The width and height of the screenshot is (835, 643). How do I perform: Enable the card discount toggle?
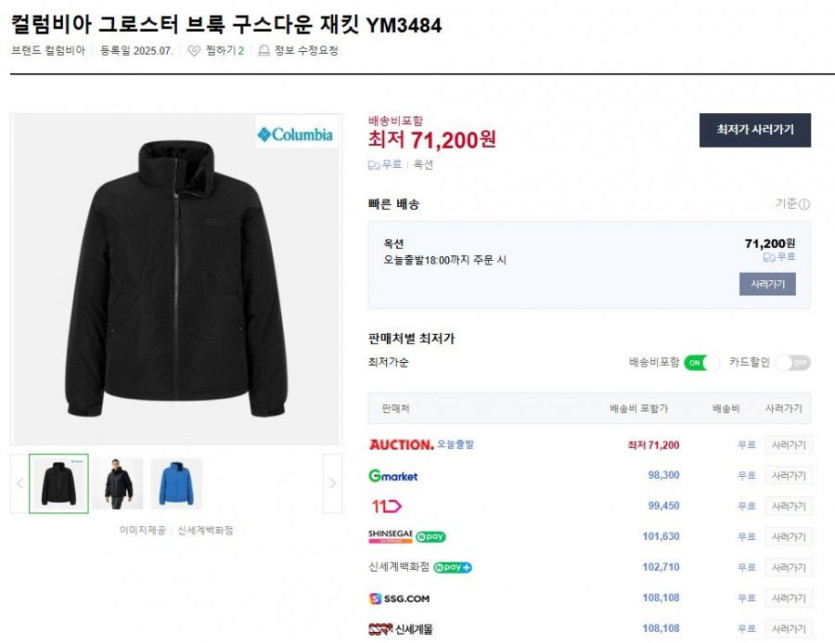coord(792,362)
